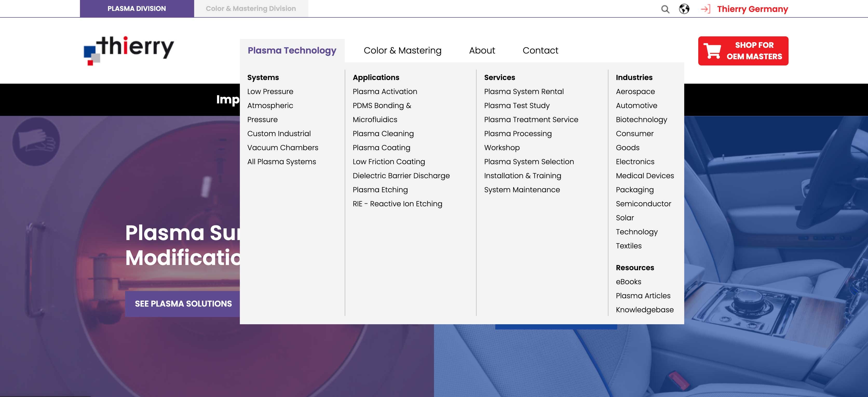Open Low Friction Coating link
This screenshot has width=868, height=397.
(389, 162)
